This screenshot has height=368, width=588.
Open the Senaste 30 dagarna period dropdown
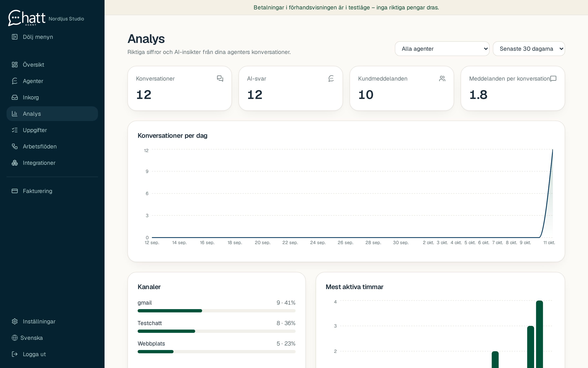click(529, 49)
